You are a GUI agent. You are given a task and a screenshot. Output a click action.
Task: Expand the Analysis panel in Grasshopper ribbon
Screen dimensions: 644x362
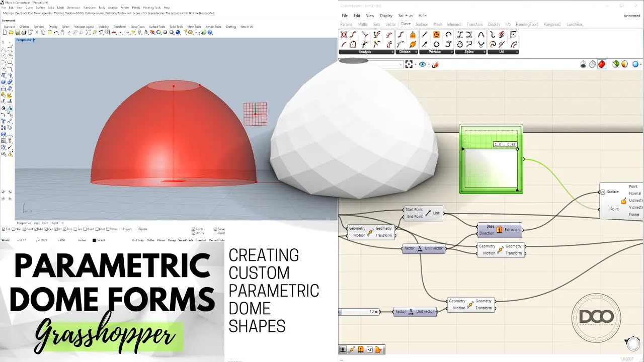point(392,52)
